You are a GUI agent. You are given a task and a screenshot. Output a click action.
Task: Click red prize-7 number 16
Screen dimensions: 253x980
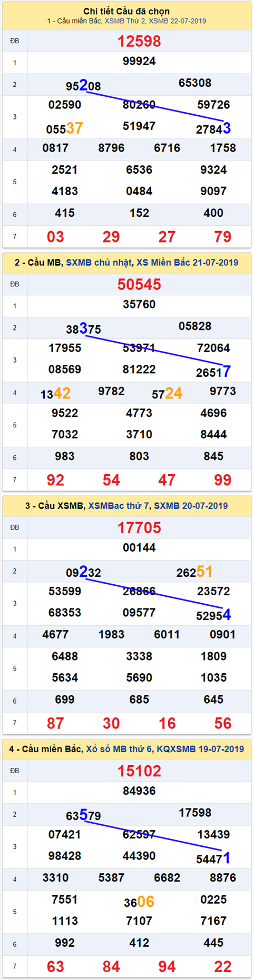point(167,723)
